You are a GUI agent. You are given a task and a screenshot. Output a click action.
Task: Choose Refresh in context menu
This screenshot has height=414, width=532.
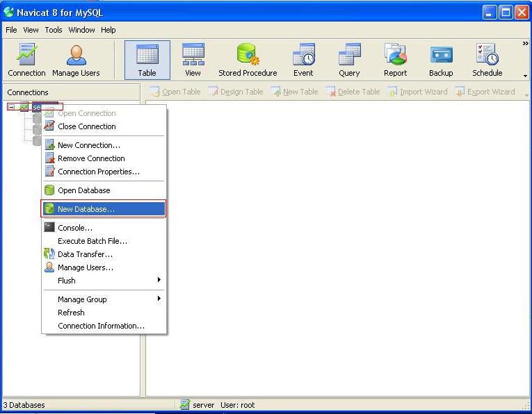point(104,313)
